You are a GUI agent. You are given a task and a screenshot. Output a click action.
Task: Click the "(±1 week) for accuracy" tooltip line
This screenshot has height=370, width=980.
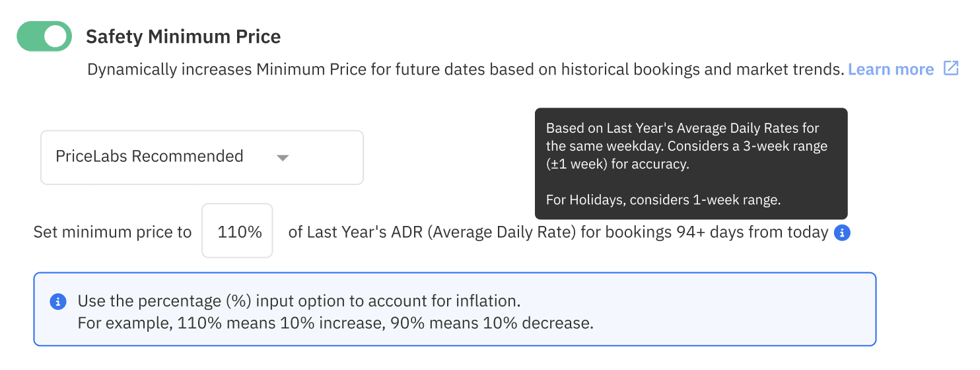617,165
